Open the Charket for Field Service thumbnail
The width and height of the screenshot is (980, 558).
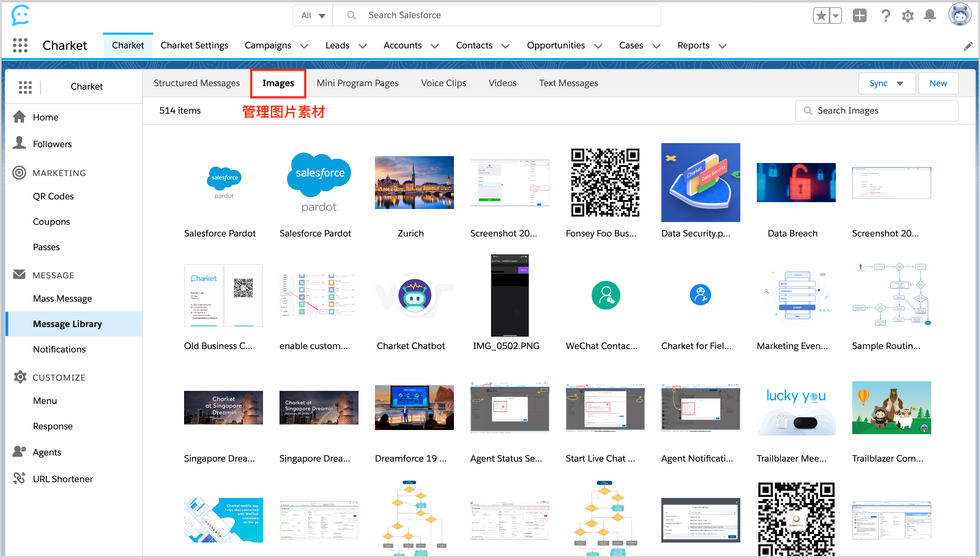point(700,295)
